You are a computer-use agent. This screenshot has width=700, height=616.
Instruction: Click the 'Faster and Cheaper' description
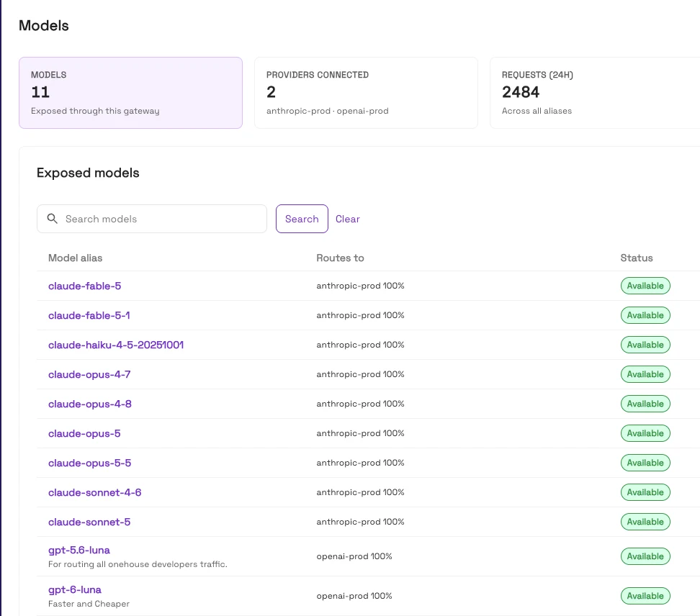89,604
